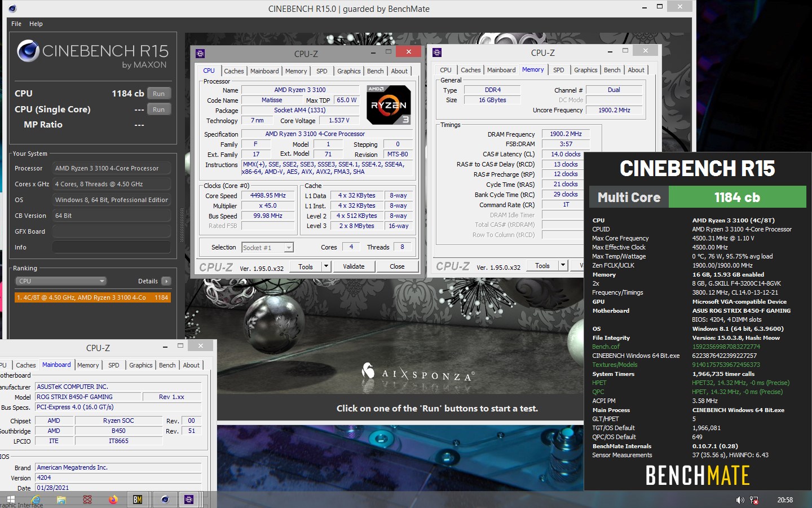This screenshot has width=812, height=508.
Task: Switch to BenchMate on the taskbar
Action: [x=138, y=500]
